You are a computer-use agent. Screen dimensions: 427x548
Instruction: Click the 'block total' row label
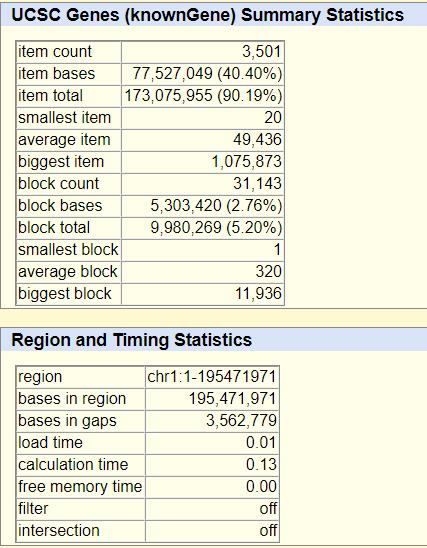[x=54, y=228]
